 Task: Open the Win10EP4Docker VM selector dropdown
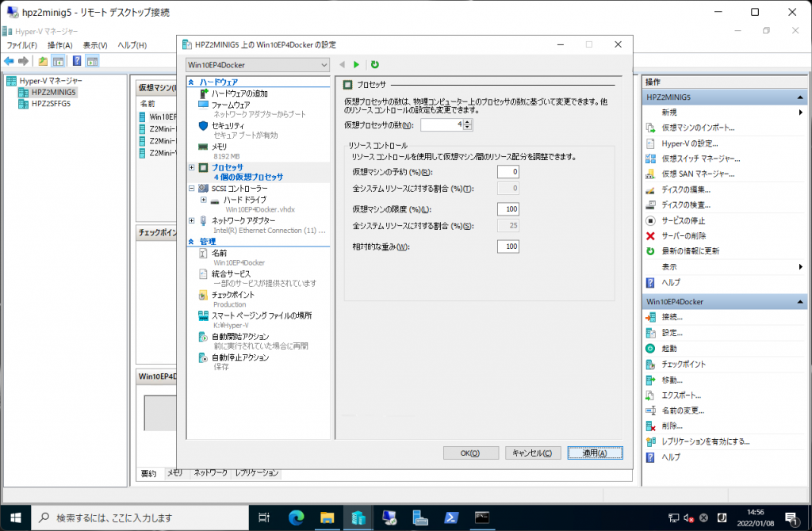pos(258,65)
